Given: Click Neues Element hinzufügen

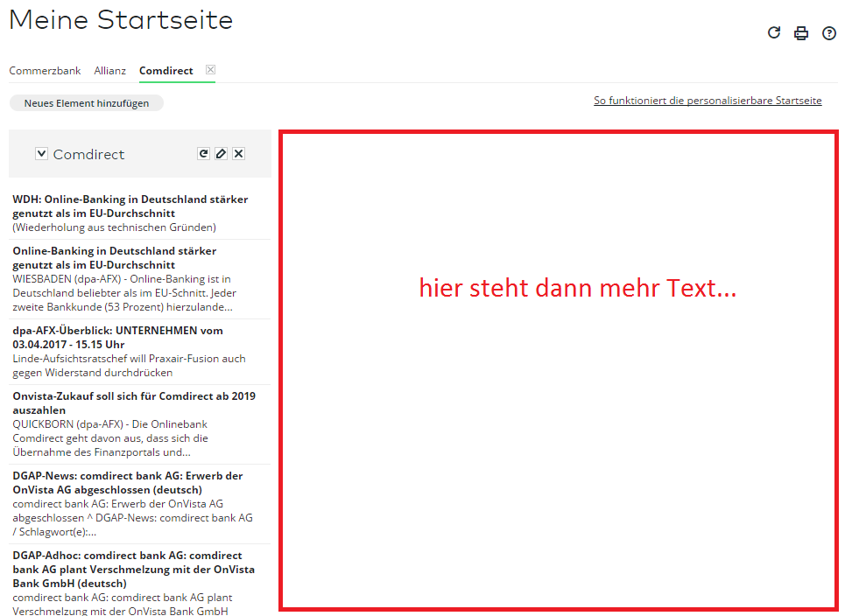Looking at the screenshot, I should coord(86,102).
